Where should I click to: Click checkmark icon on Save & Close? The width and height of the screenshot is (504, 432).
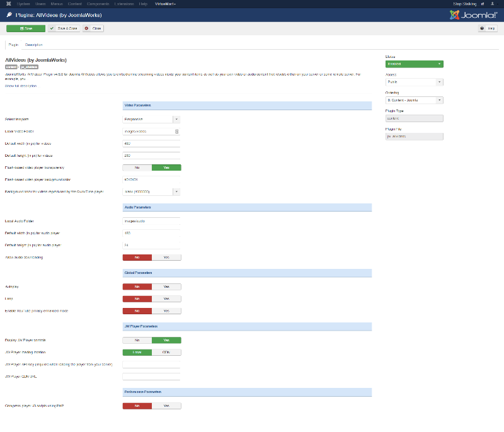coord(52,28)
